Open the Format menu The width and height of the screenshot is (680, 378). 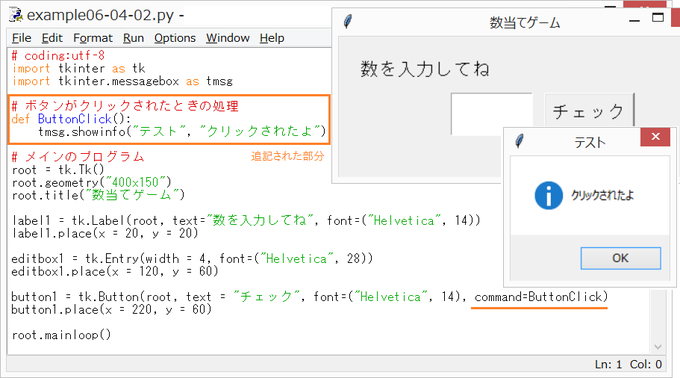[93, 38]
